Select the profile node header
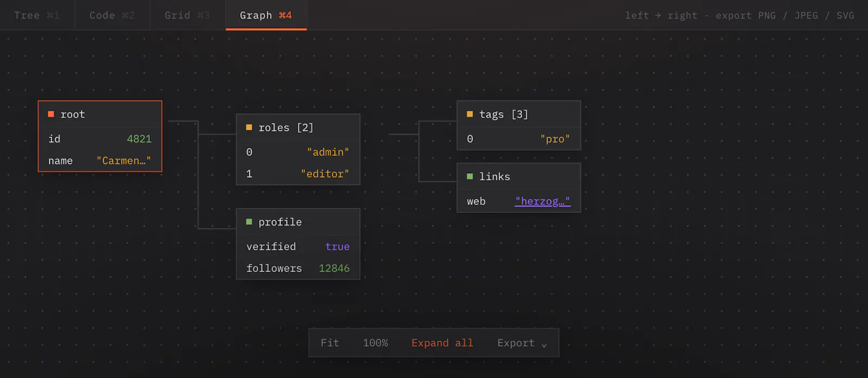 tap(298, 222)
